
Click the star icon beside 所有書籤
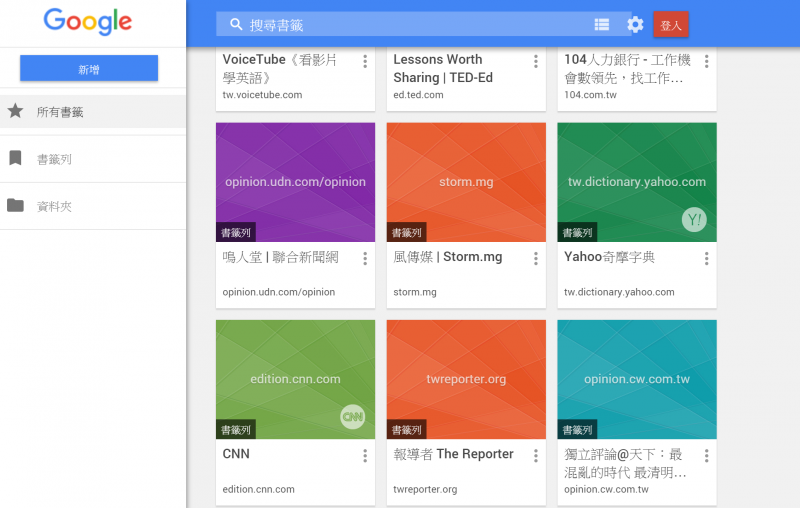(15, 110)
